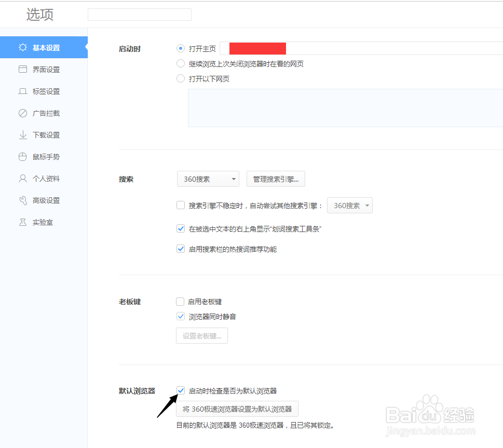Expand the backup search engine 360搜索 dropdown
The height and width of the screenshot is (448, 503).
[349, 205]
